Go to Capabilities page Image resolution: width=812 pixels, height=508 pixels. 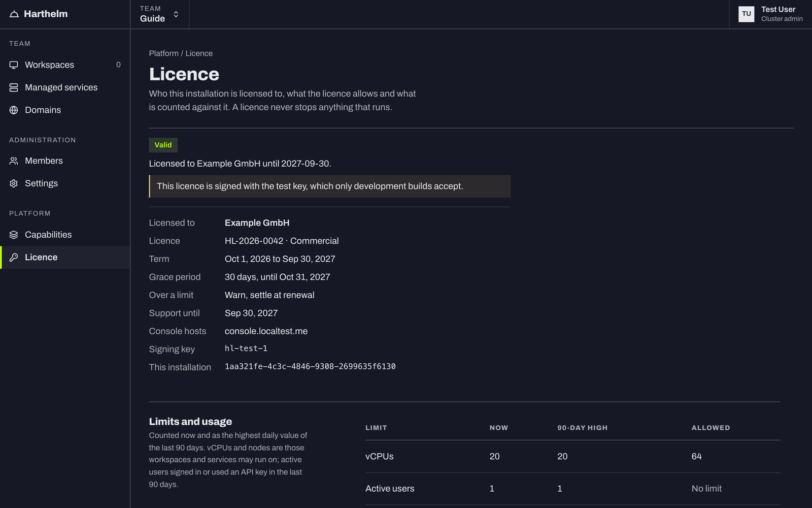pos(65,235)
